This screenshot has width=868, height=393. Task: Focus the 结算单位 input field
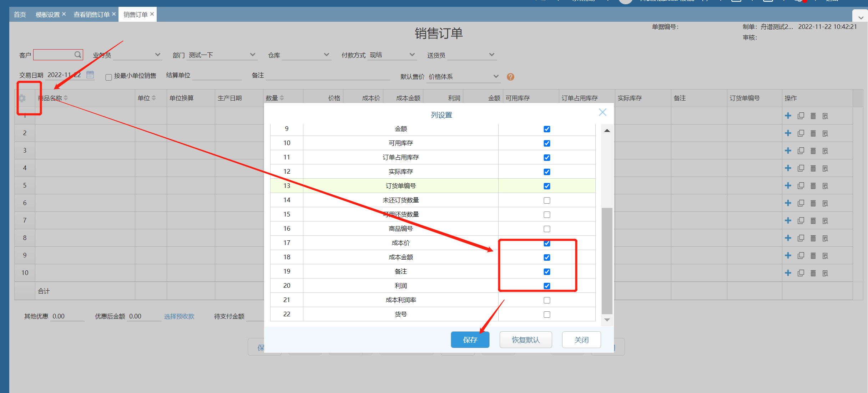tap(217, 75)
